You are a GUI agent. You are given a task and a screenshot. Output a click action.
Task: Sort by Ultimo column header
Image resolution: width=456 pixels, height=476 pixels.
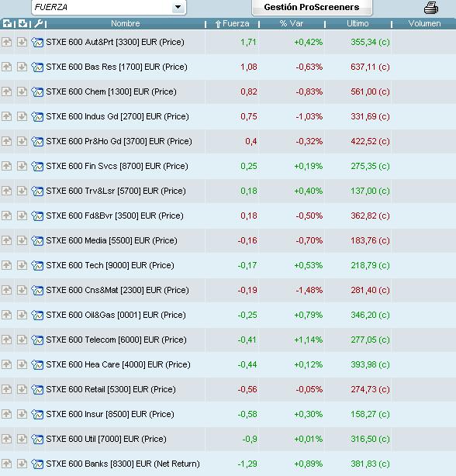coord(358,23)
